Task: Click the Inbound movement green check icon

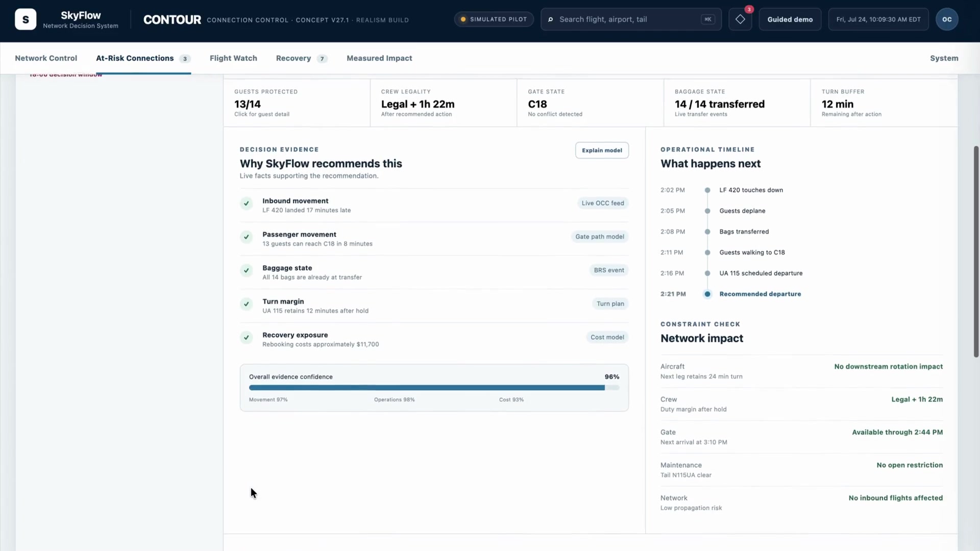Action: tap(247, 204)
